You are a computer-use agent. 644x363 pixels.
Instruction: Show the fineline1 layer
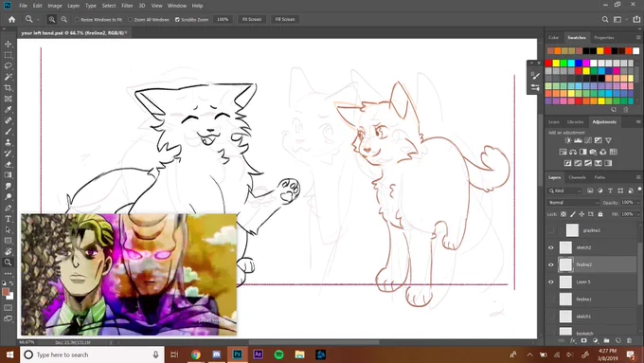[x=551, y=299]
